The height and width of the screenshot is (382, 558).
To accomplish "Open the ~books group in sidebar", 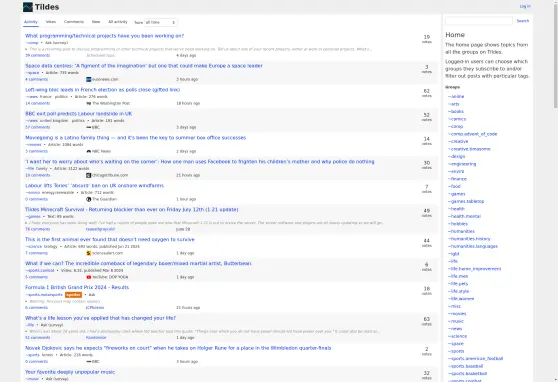I will (x=456, y=111).
